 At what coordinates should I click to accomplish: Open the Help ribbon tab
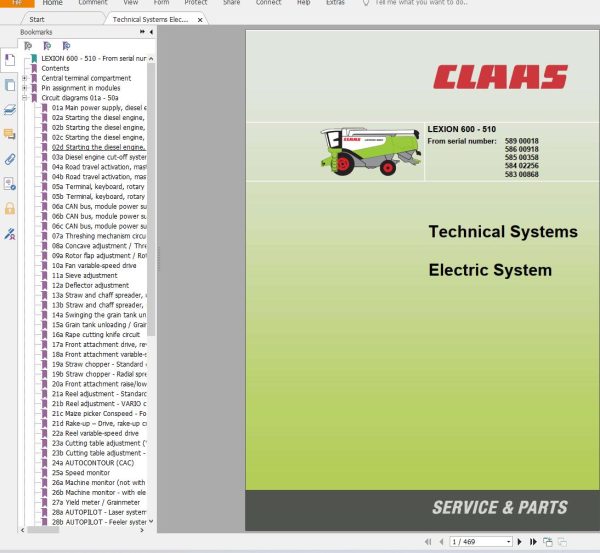click(x=303, y=3)
